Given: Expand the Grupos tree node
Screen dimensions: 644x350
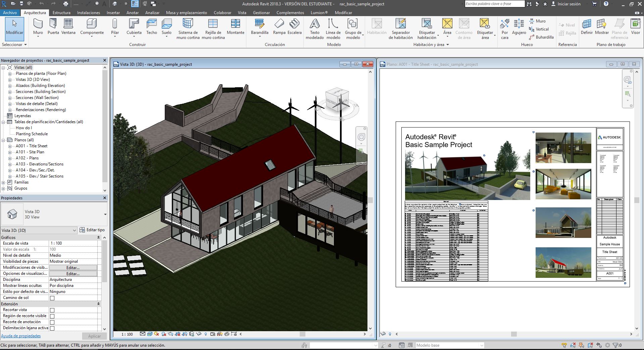Looking at the screenshot, I should [x=3, y=189].
